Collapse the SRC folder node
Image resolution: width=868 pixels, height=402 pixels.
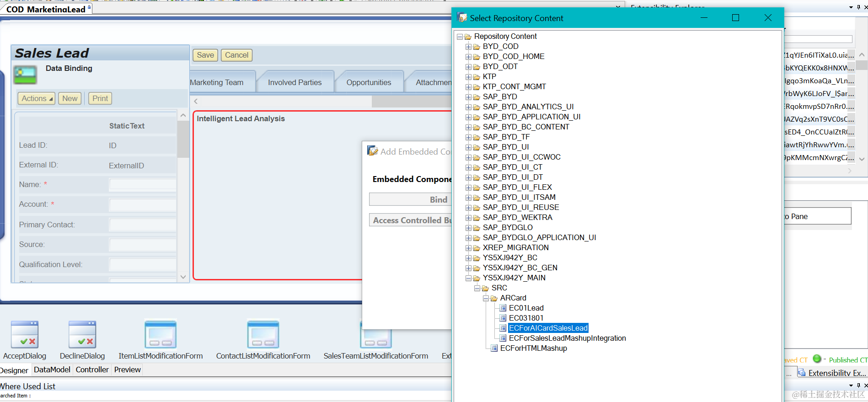tap(477, 288)
